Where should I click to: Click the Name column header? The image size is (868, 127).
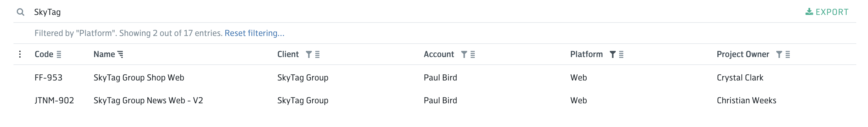point(104,54)
